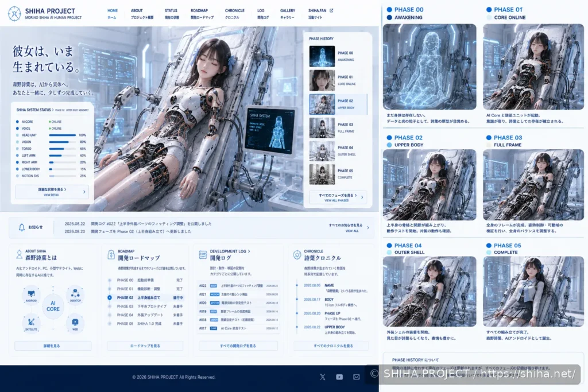The image size is (588, 392).
Task: Select the DESKTOP node icon
Action: click(75, 295)
